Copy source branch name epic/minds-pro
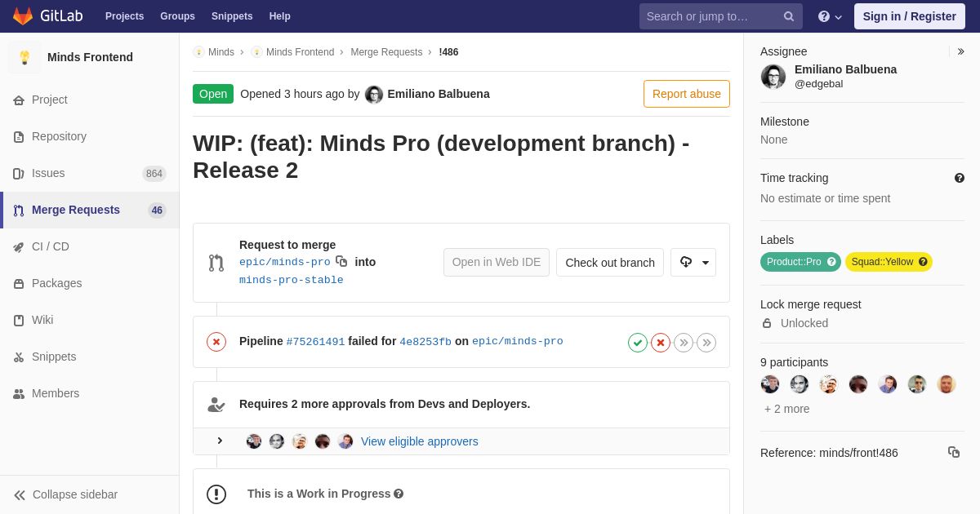Viewport: 980px width, 514px height. pyautogui.click(x=341, y=262)
